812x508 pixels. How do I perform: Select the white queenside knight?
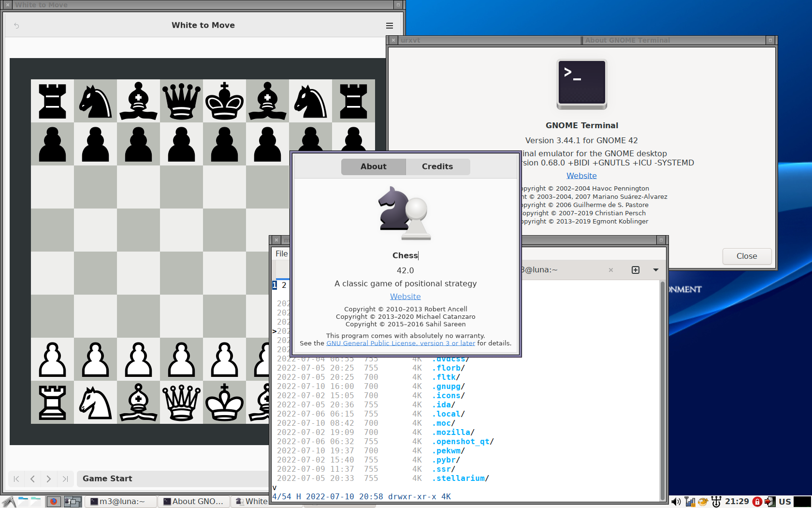[95, 402]
